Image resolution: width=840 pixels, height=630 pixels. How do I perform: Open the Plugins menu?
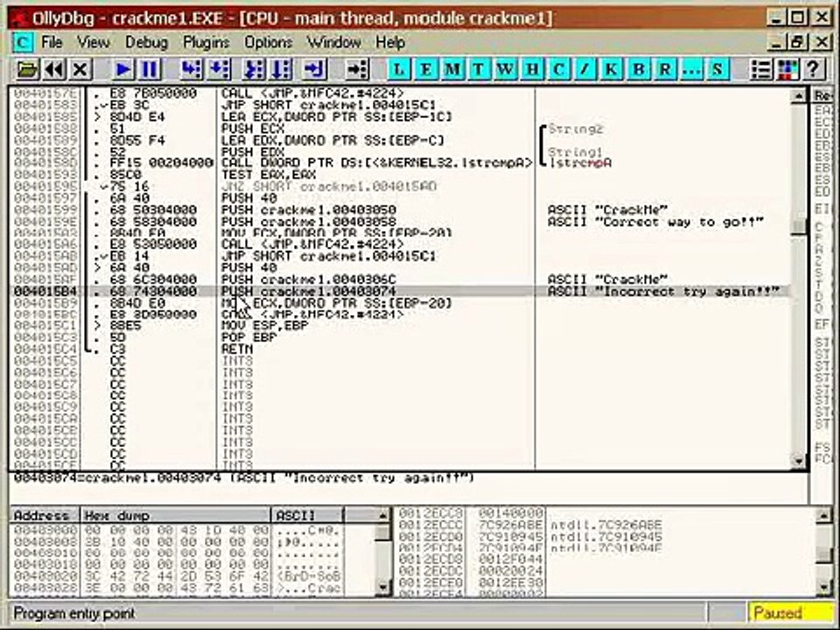[x=206, y=42]
